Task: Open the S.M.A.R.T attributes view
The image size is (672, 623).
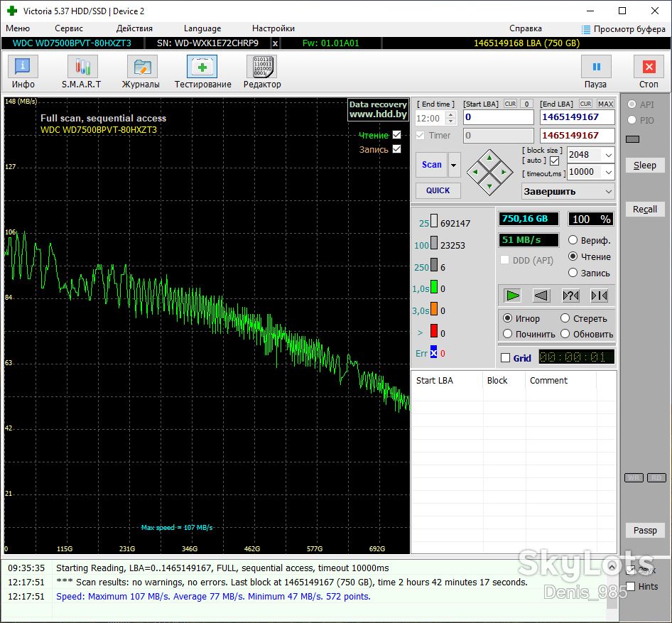Action: point(82,72)
